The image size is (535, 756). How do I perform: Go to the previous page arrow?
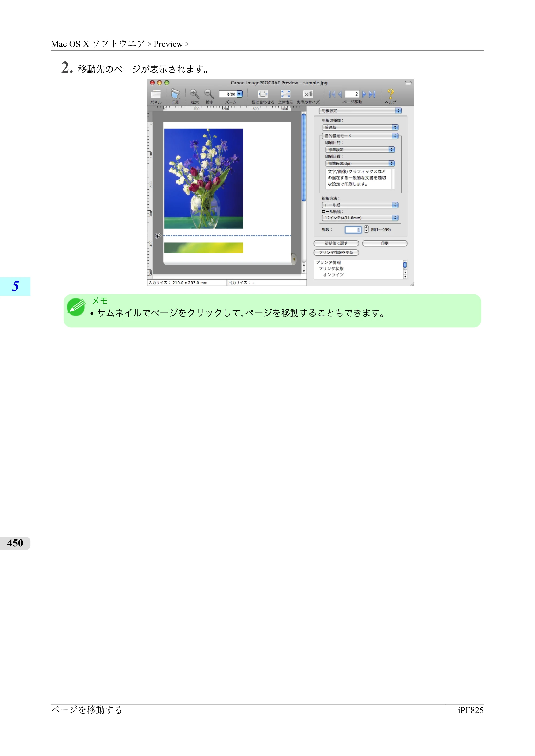[x=340, y=95]
